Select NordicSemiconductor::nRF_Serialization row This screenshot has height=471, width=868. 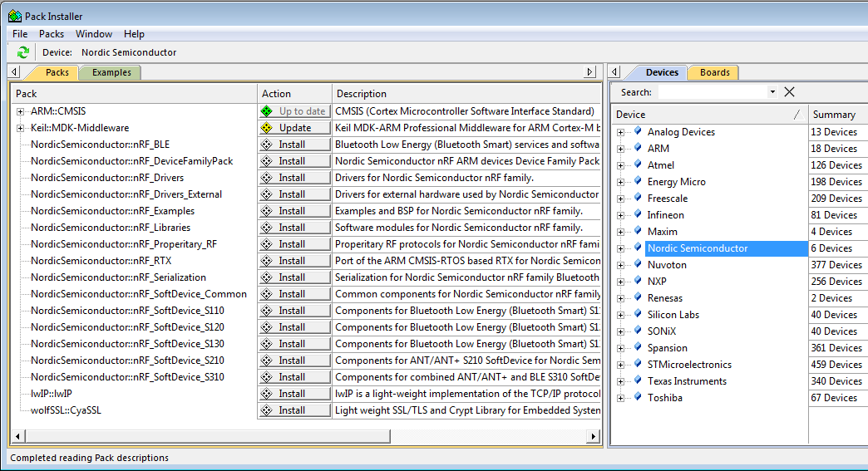(118, 277)
